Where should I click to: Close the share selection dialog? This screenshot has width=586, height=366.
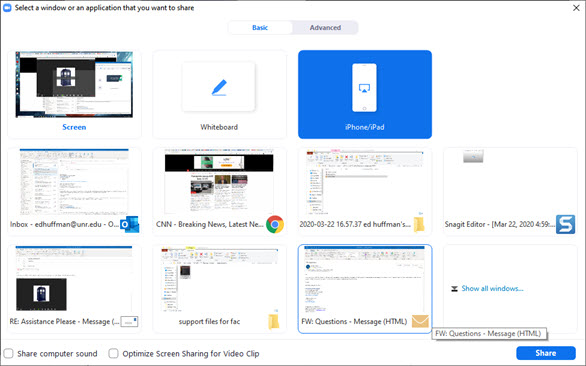pyautogui.click(x=576, y=8)
